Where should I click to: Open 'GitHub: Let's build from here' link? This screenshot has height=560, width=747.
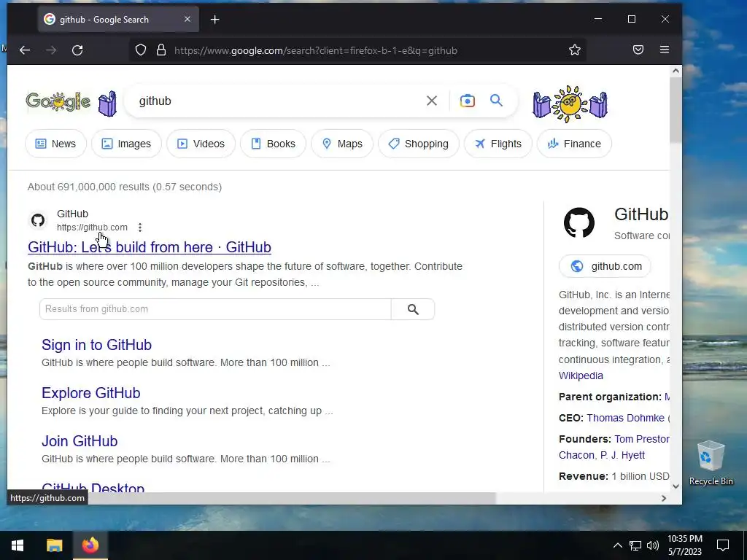pyautogui.click(x=150, y=247)
